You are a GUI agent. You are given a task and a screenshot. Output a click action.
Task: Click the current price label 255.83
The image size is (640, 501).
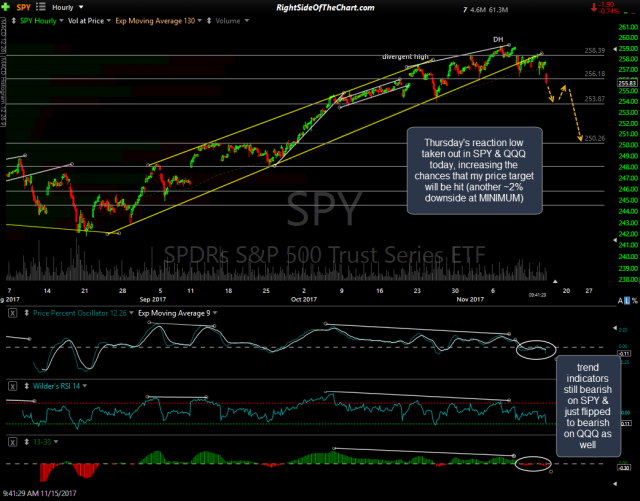(x=628, y=83)
